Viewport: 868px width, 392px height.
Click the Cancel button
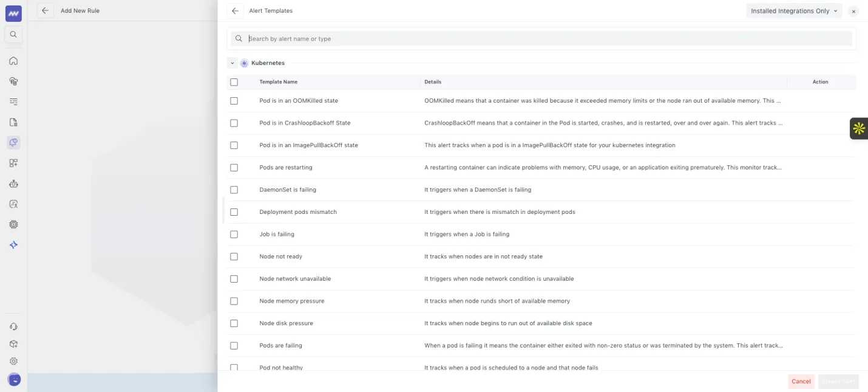[x=801, y=382]
